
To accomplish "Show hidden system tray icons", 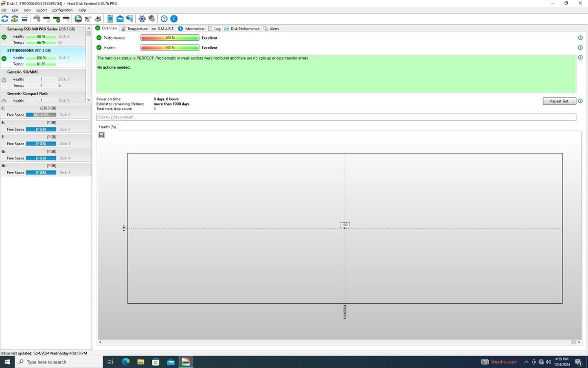I will 526,362.
